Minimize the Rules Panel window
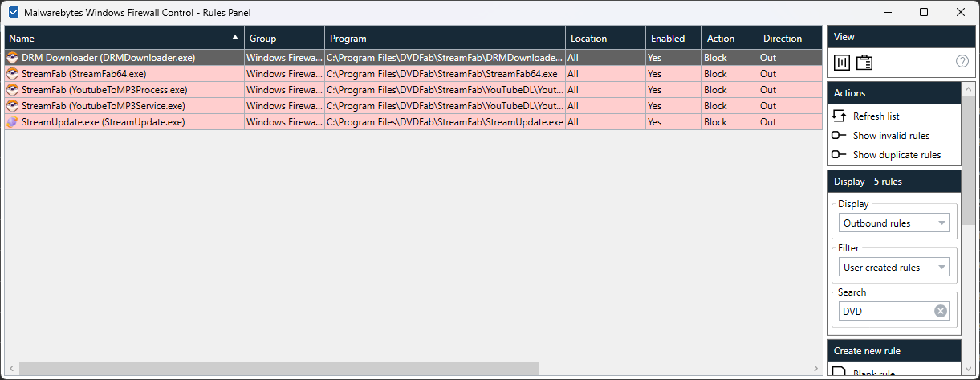Image resolution: width=980 pixels, height=380 pixels. point(887,12)
